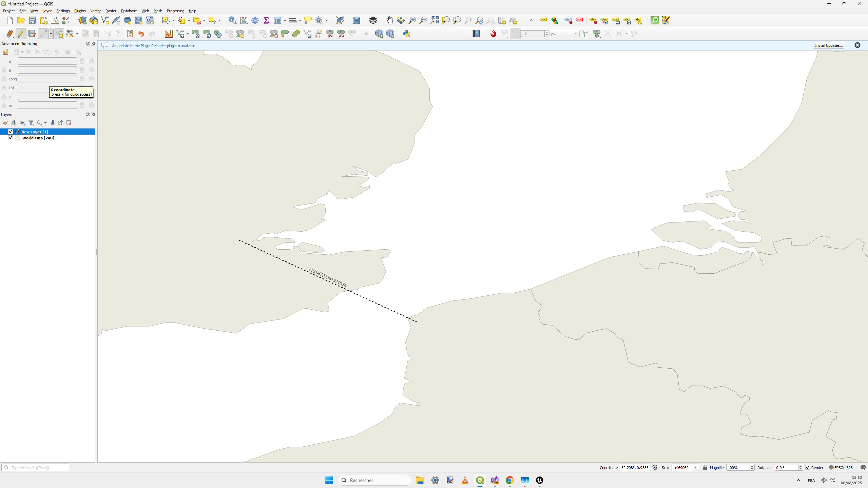The image size is (868, 488).
Task: Enable snapping with the red magnet icon
Action: pyautogui.click(x=493, y=34)
